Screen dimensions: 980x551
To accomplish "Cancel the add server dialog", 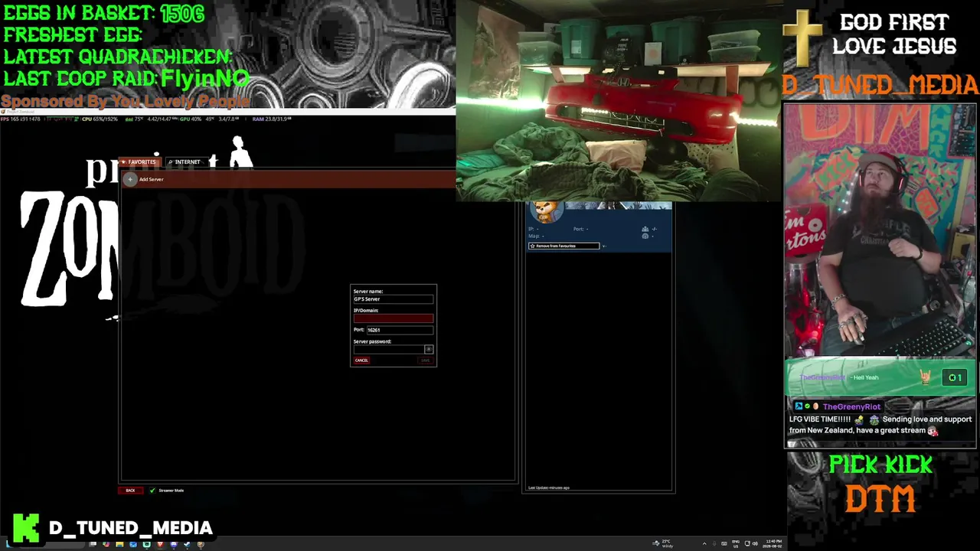I will (x=361, y=360).
